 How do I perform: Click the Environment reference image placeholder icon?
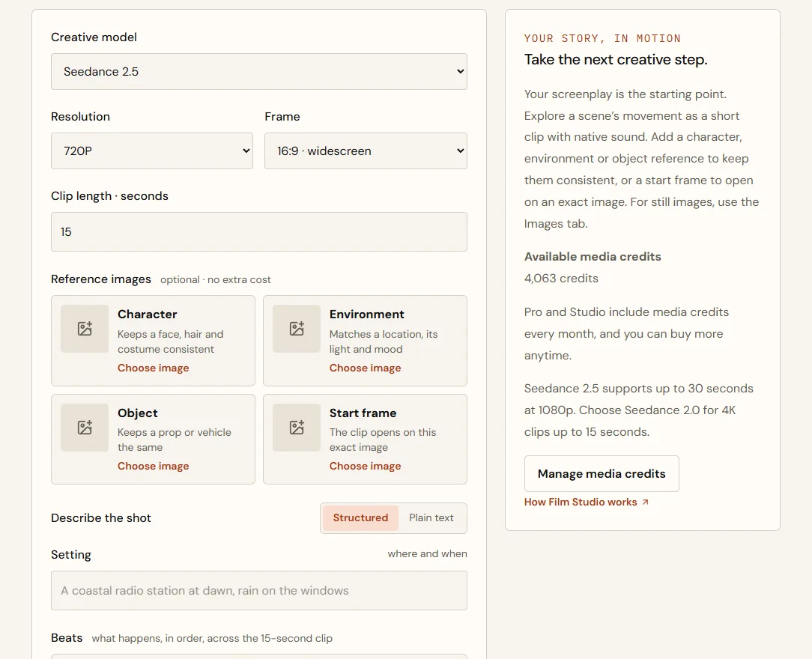pos(297,329)
